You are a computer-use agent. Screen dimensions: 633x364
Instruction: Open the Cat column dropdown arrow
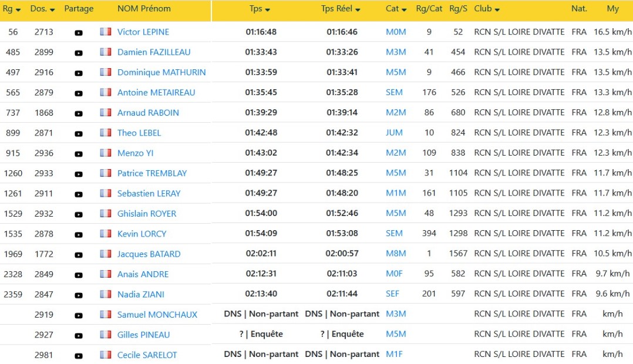pyautogui.click(x=403, y=9)
